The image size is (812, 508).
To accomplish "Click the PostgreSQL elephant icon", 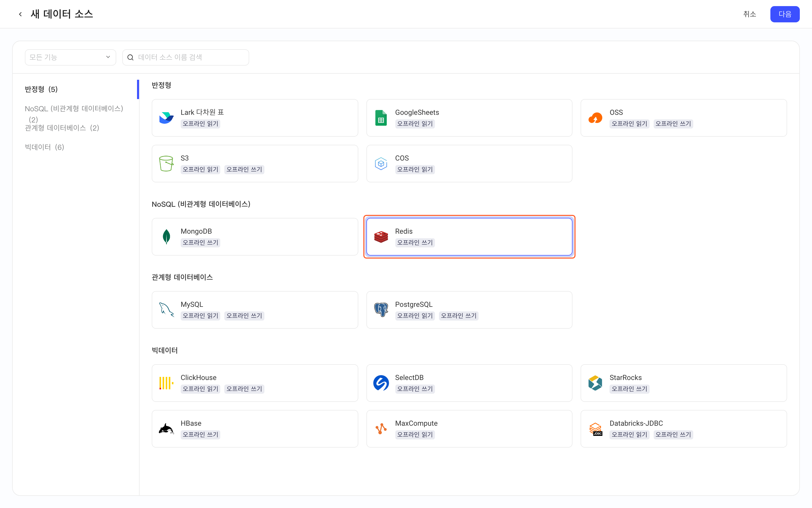I will click(381, 310).
